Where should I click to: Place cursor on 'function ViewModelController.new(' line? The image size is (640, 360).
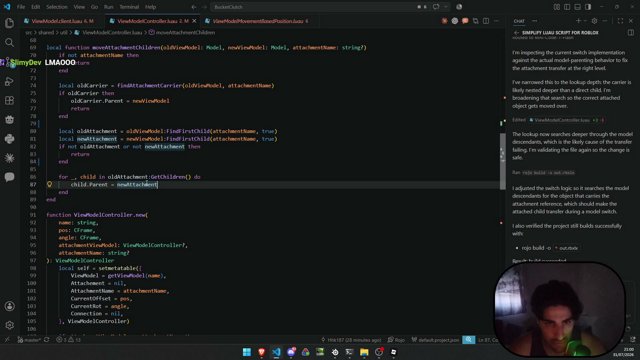97,215
